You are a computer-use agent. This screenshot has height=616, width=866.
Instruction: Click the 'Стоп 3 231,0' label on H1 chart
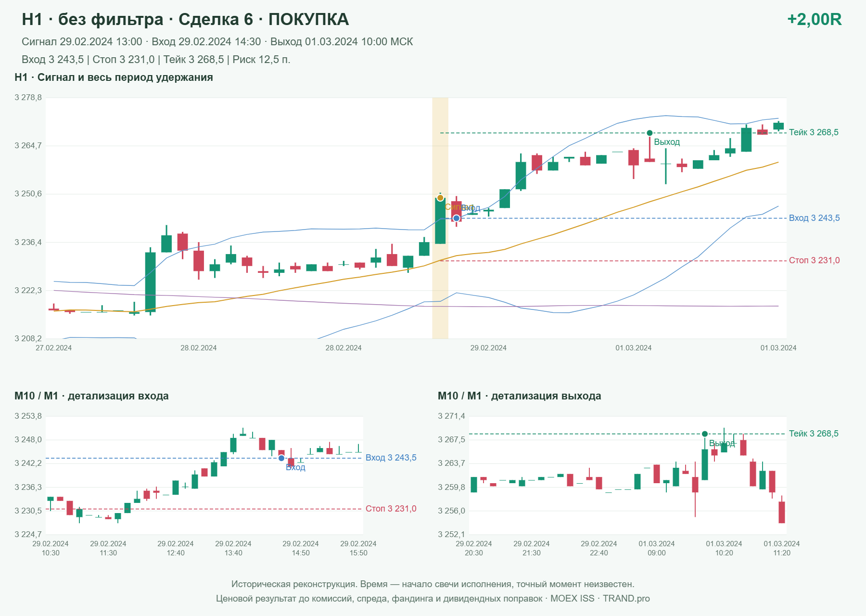[x=814, y=260]
